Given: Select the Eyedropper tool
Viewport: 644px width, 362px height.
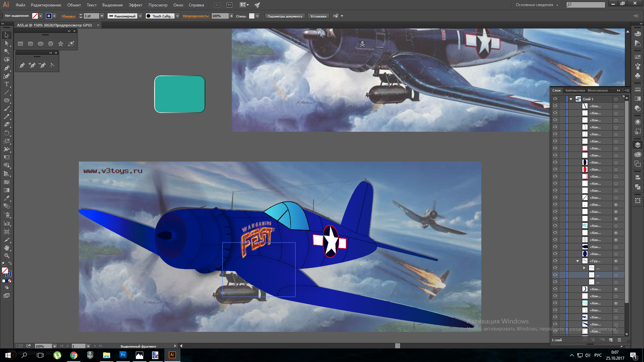Looking at the screenshot, I should click(x=6, y=198).
